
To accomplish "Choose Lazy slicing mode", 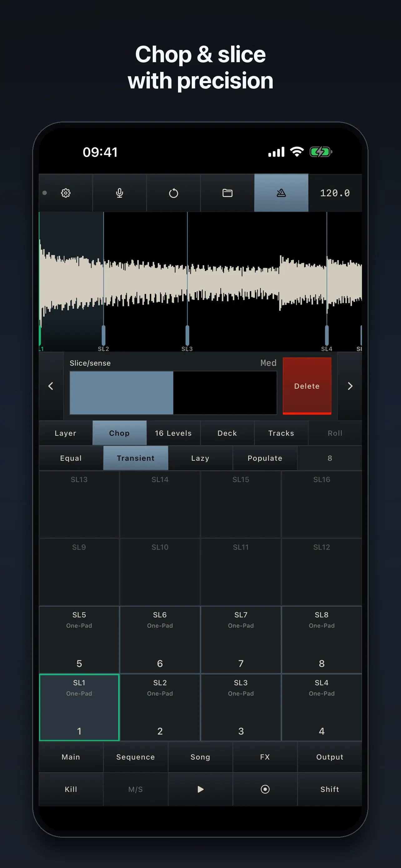I will [200, 458].
